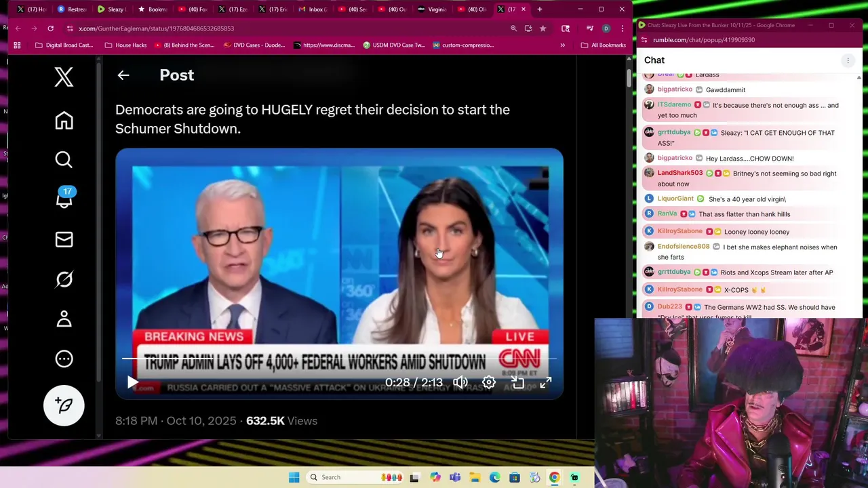868x488 pixels.
Task: Click the LiquorGiant username in chat
Action: coord(675,199)
